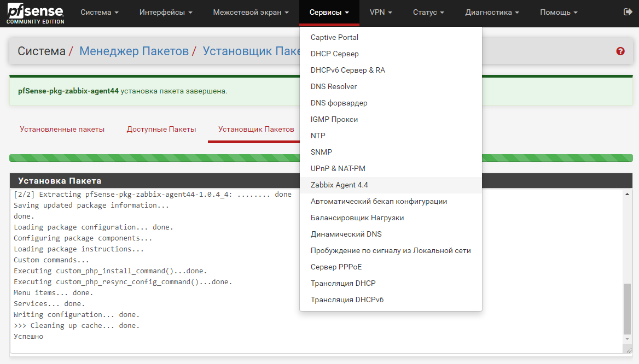Expand the Система dropdown menu
639x364 pixels.
pos(100,12)
